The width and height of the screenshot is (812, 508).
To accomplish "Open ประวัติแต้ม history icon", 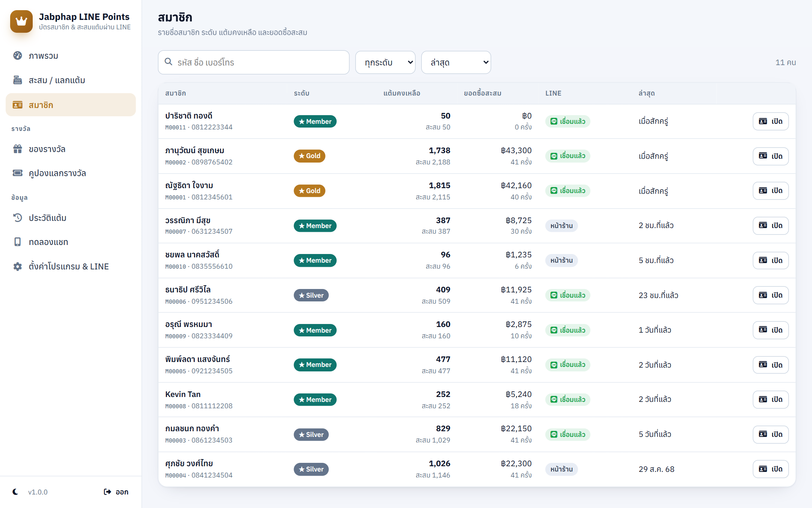I will pyautogui.click(x=18, y=218).
